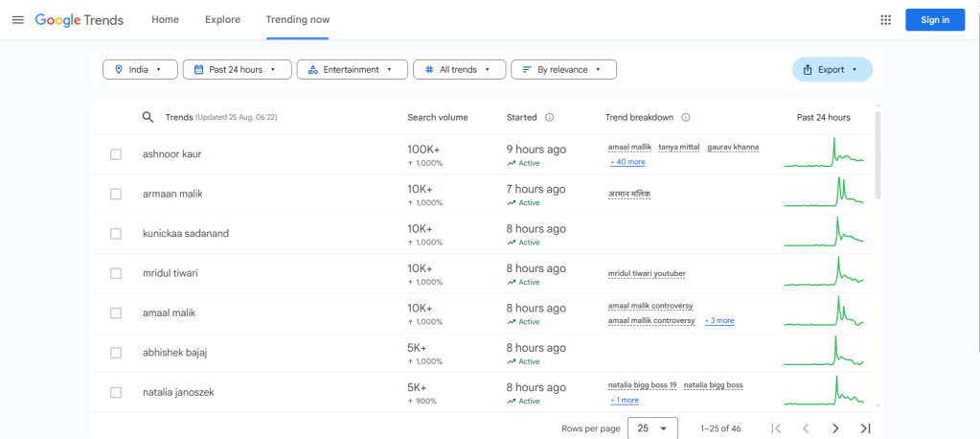Change Rows per page 25 dropdown
The image size is (980, 439).
[652, 428]
